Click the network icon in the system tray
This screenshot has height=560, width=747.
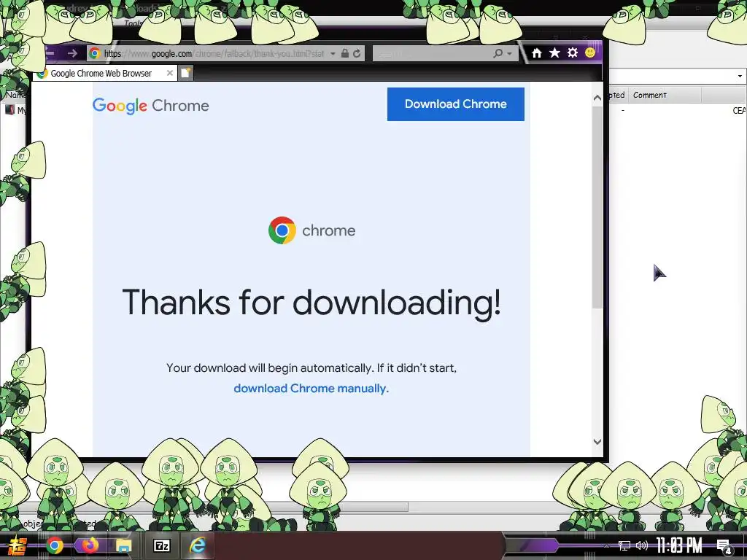point(624,545)
